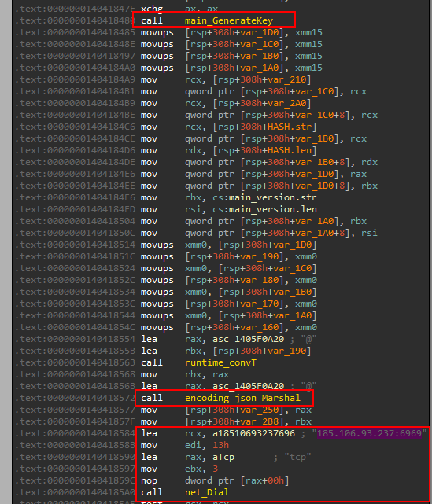This screenshot has width=432, height=504.
Task: Click the main_GenerateKey function name
Action: pos(229,20)
